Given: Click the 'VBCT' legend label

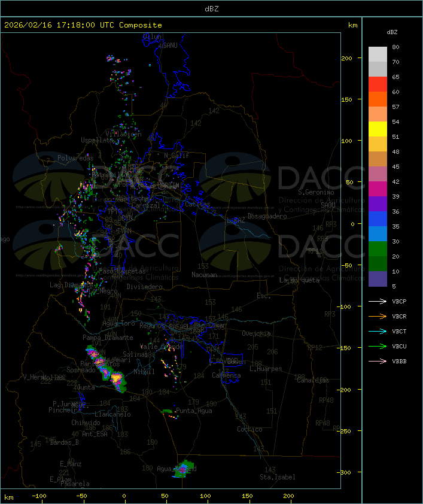Looking at the screenshot, I should [x=399, y=332].
